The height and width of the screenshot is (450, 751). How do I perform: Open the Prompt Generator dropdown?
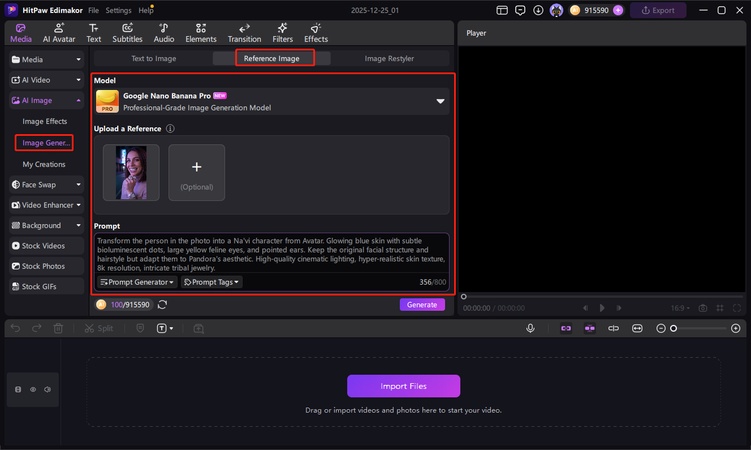[x=137, y=282]
